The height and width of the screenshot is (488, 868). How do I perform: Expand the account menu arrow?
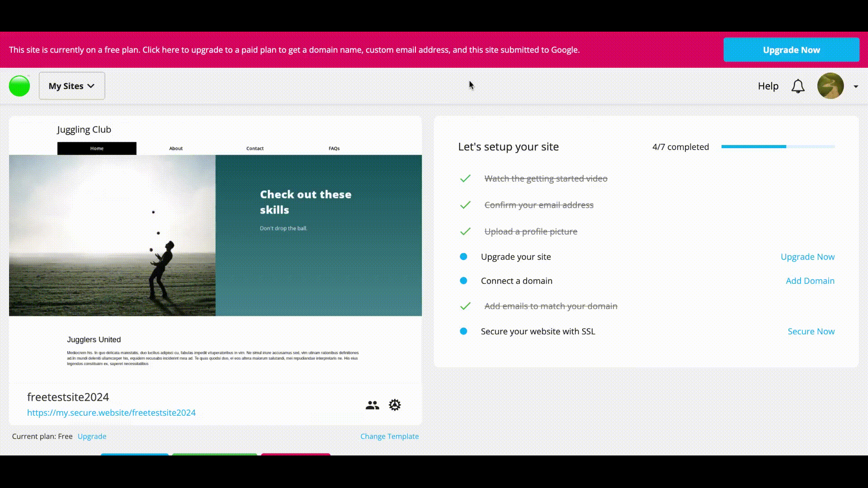point(856,86)
